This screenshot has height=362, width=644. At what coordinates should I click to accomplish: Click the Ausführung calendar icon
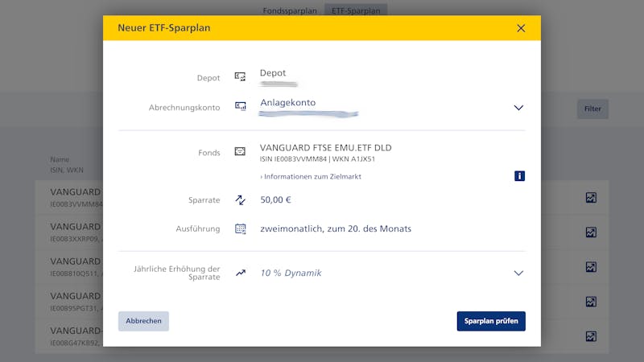(x=240, y=228)
